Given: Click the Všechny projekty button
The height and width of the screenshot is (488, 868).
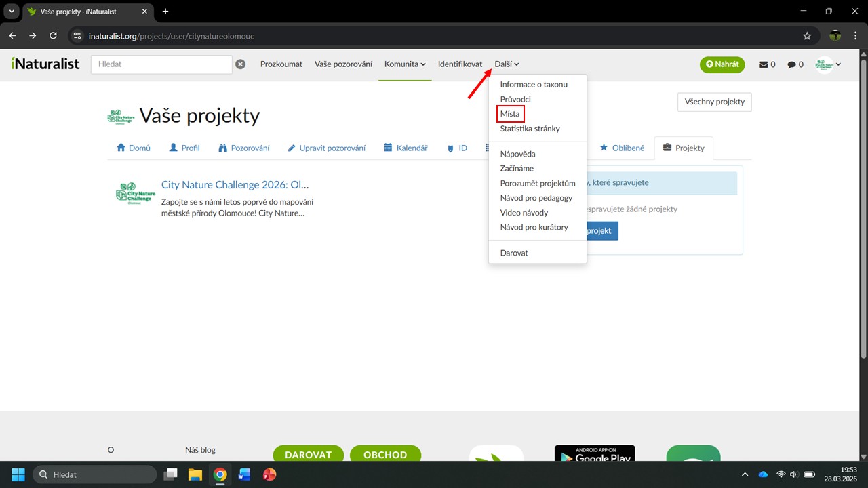Looking at the screenshot, I should click(x=714, y=102).
